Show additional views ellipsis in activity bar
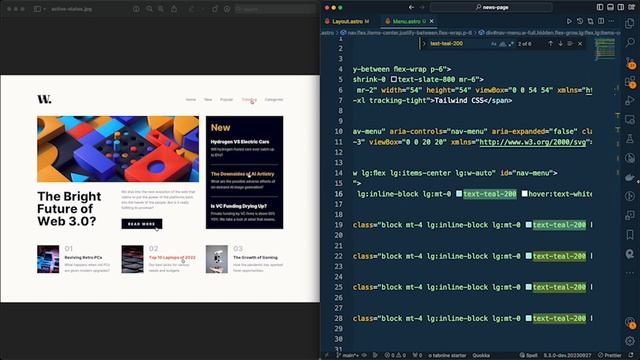Screen dimensions: 640x360 [x=630, y=273]
